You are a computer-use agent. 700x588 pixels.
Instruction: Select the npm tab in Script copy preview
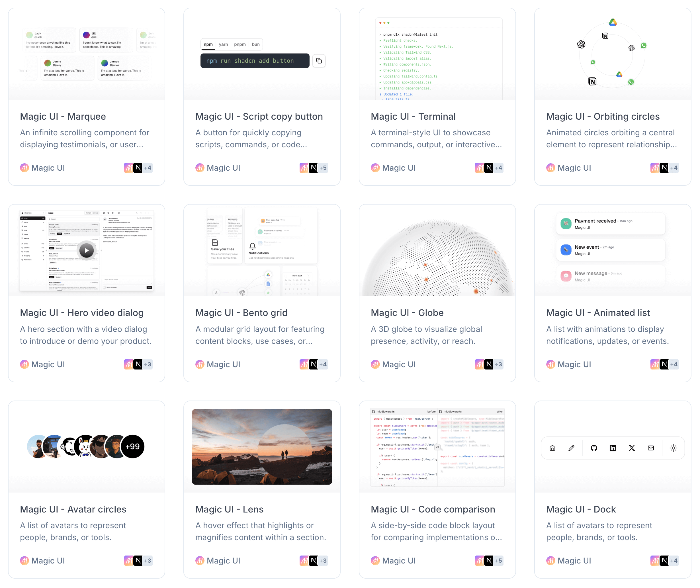click(x=208, y=44)
